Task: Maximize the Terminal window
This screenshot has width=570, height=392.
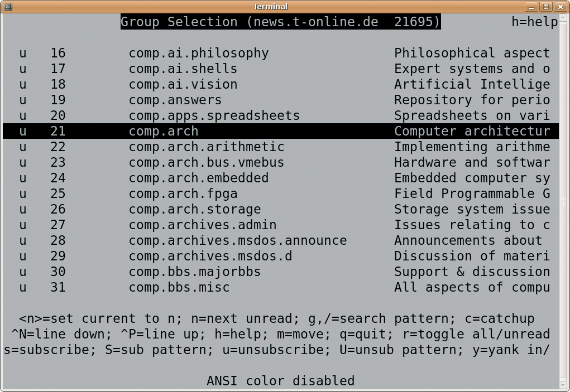Action: [545, 7]
